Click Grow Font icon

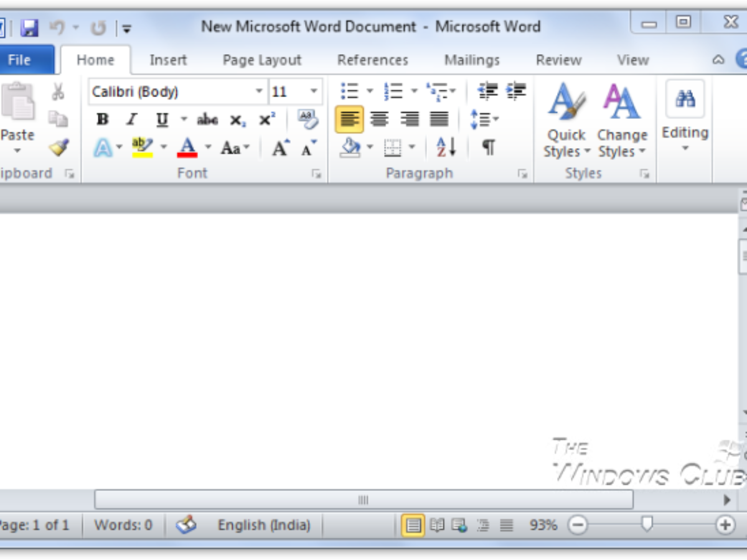tap(280, 148)
